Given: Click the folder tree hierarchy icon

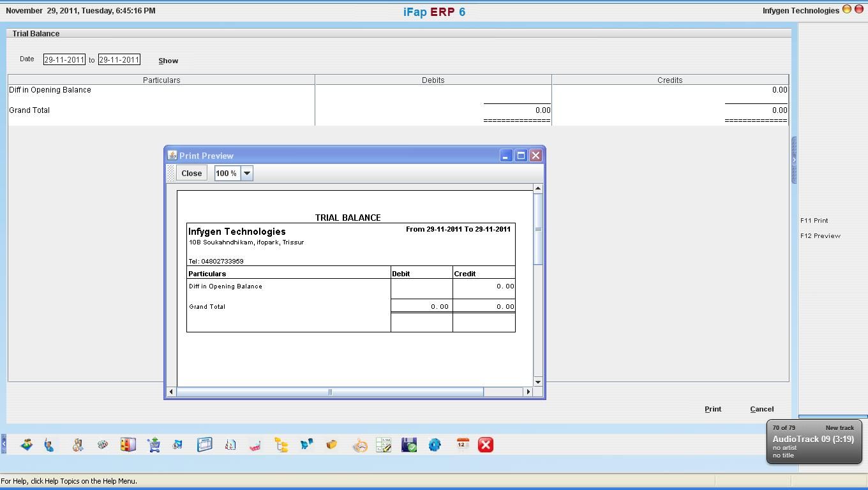Looking at the screenshot, I should pos(281,445).
